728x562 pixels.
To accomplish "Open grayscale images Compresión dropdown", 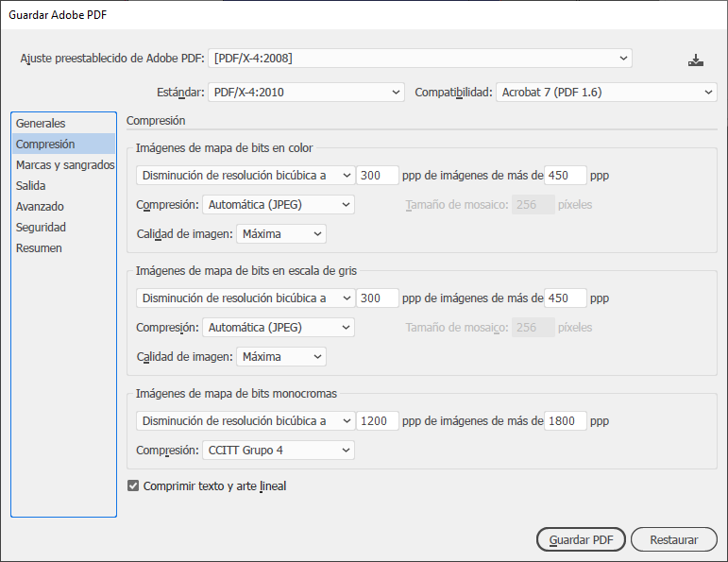I will (x=279, y=327).
